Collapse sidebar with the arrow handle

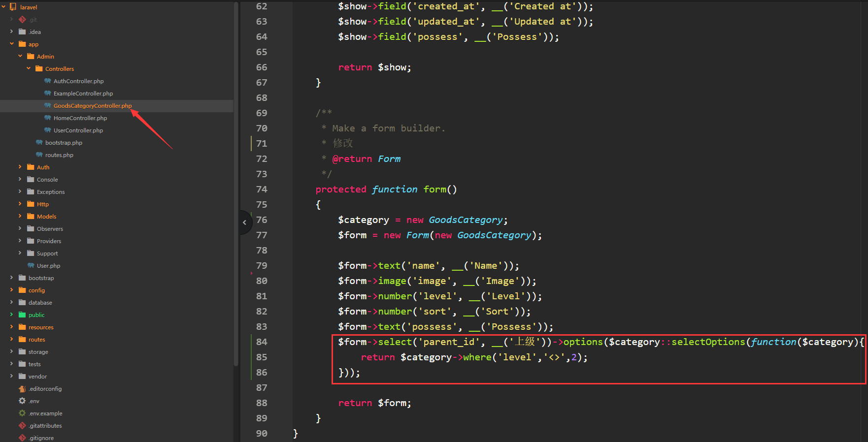[245, 222]
